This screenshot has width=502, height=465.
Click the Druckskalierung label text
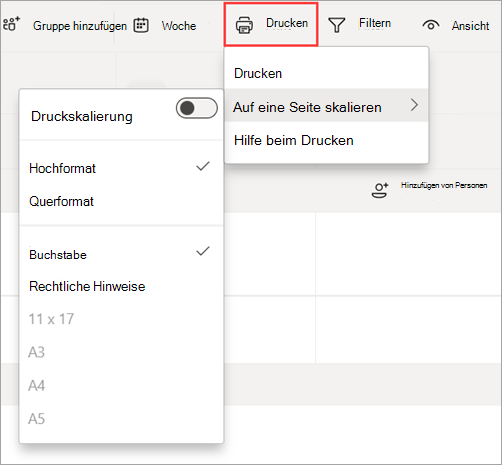coord(82,116)
